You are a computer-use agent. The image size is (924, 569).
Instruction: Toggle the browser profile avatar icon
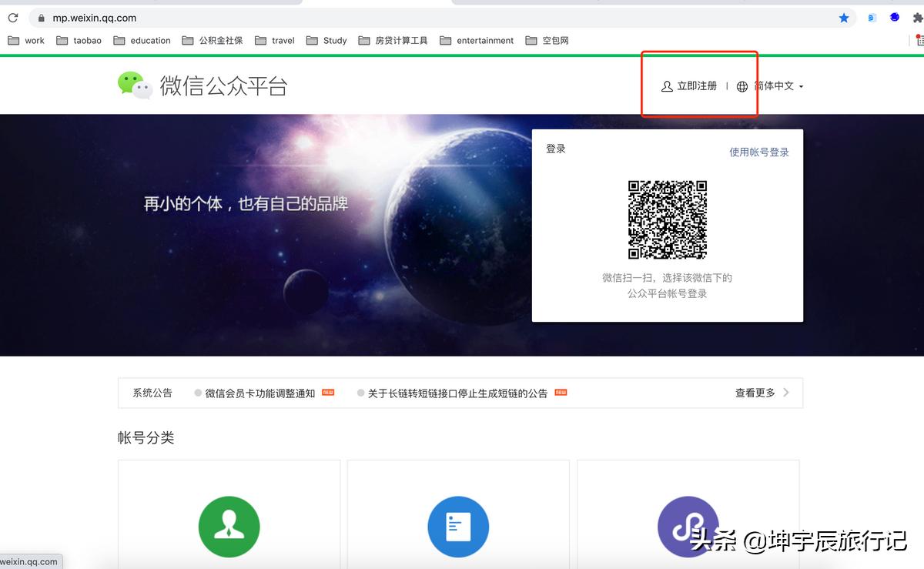[893, 17]
